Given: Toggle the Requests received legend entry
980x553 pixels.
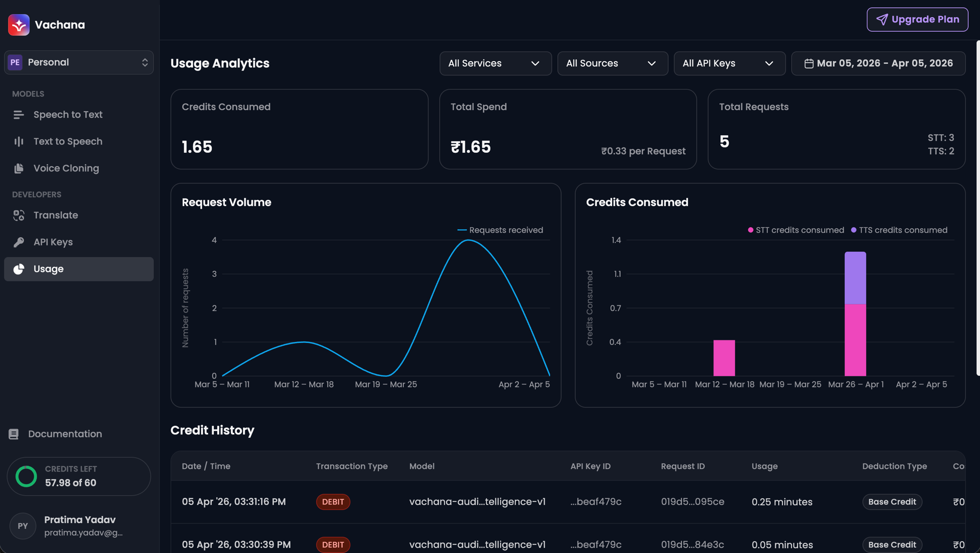Looking at the screenshot, I should (x=500, y=230).
